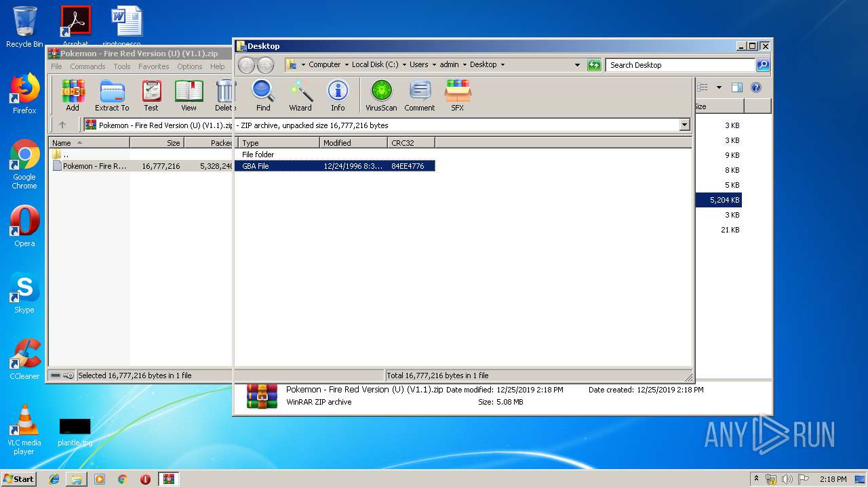Open WinRAR Help menu
This screenshot has width=868, height=488.
217,66
